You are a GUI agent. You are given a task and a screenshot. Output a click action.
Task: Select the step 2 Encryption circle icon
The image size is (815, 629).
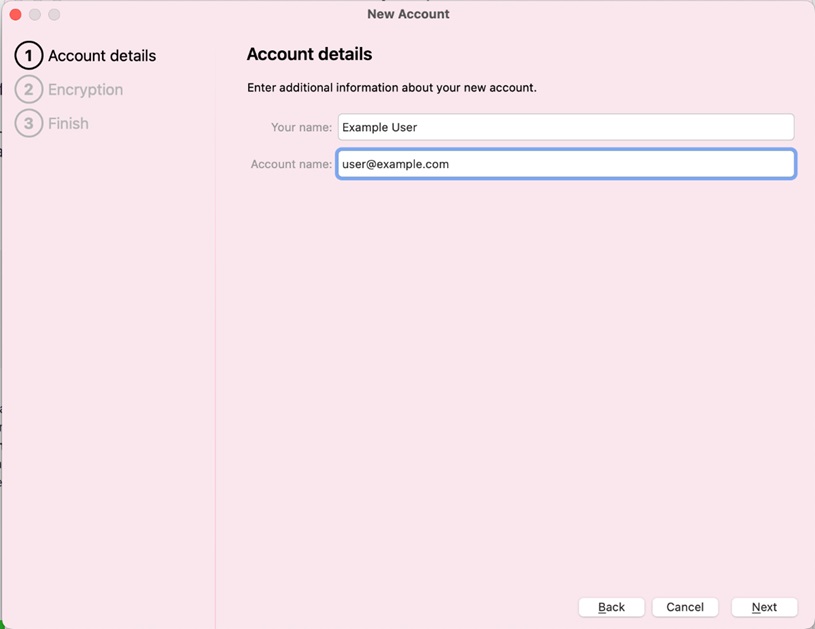(x=29, y=90)
